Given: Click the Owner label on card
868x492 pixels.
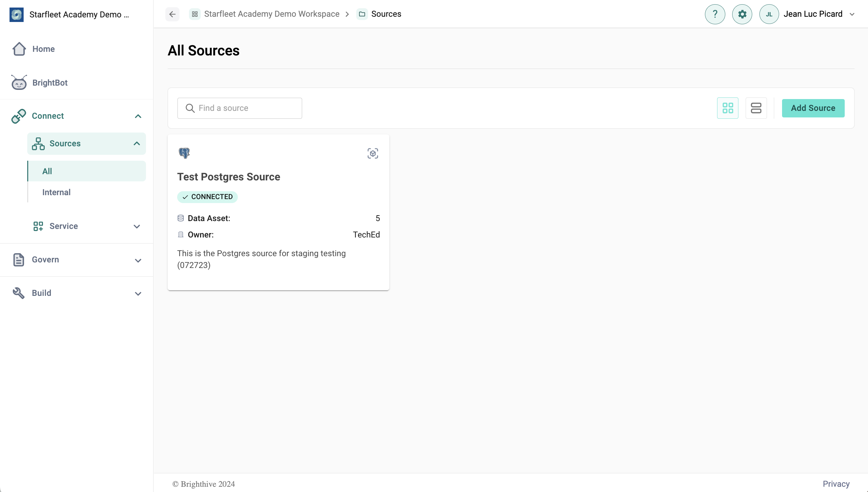Looking at the screenshot, I should (x=201, y=235).
